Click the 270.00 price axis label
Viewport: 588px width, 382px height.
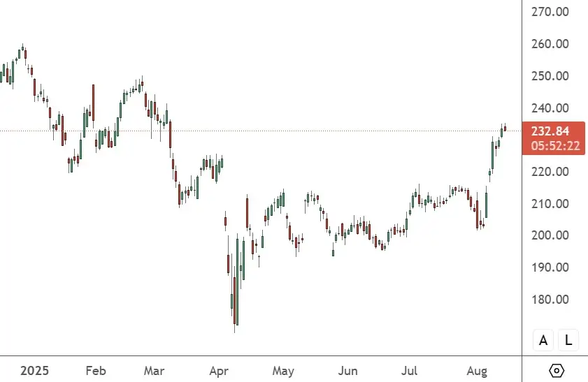coord(550,12)
